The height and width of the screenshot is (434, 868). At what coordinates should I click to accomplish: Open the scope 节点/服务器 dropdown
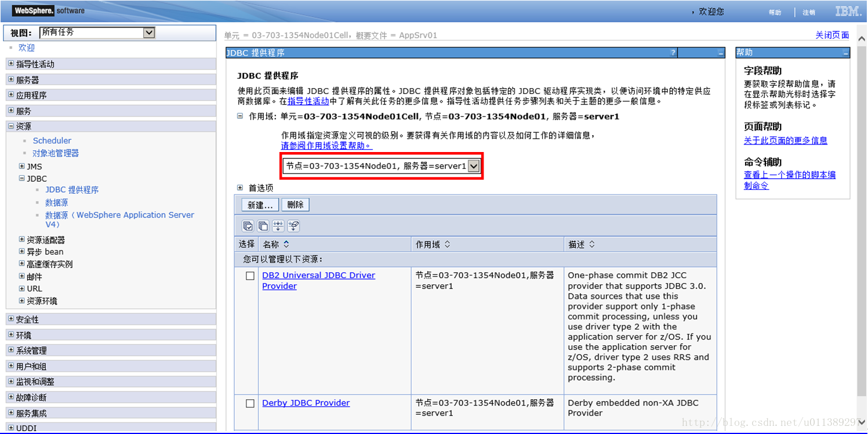tap(382, 166)
